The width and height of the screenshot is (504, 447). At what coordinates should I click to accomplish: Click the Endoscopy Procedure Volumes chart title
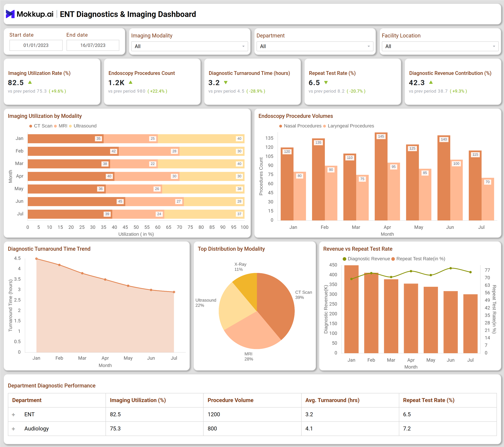pyautogui.click(x=296, y=116)
